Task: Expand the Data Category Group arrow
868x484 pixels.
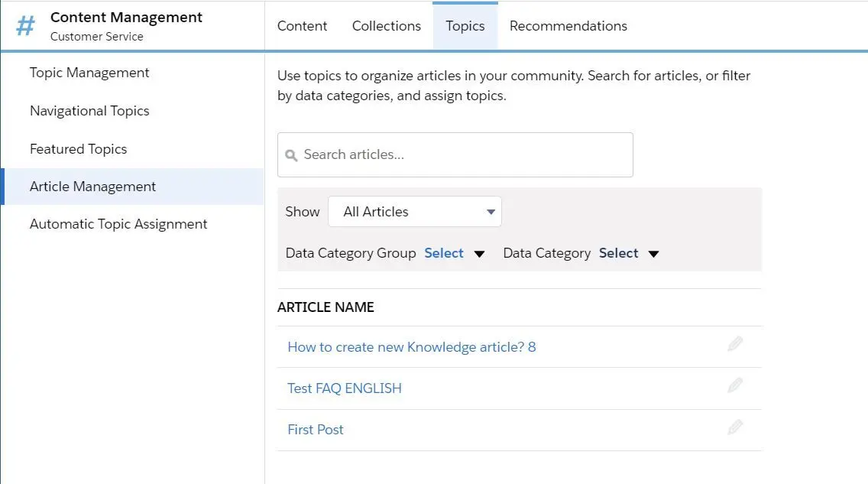Action: pyautogui.click(x=479, y=254)
